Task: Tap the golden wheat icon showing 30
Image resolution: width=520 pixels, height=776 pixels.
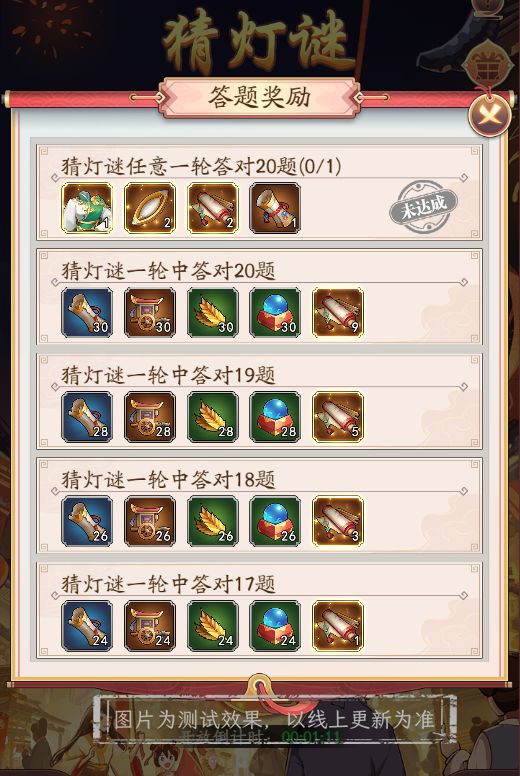Action: (x=213, y=313)
